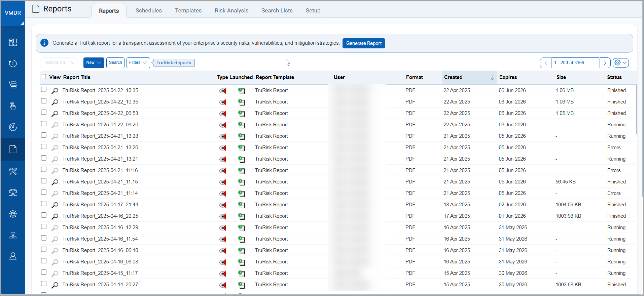
Task: Open the Search Lists tab
Action: pos(277,10)
